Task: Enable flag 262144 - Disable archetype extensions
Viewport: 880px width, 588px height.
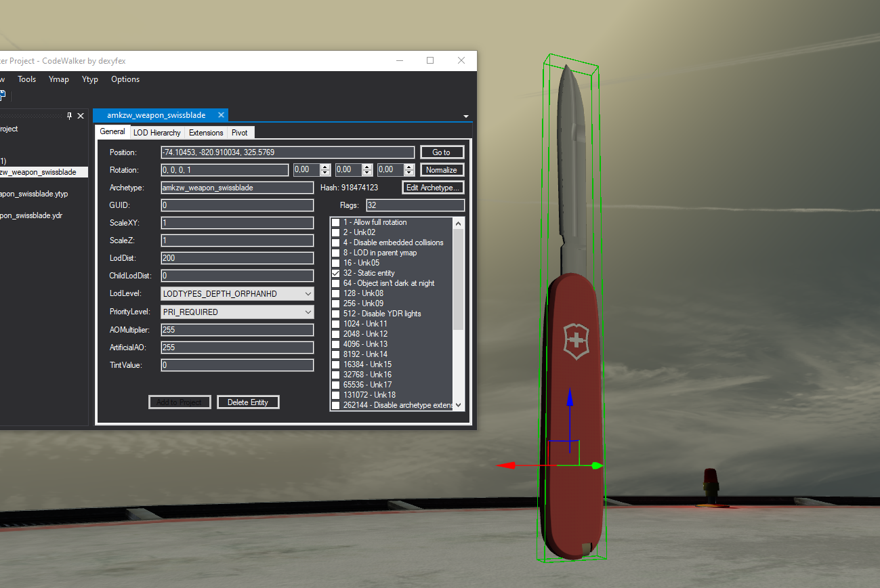Action: [x=335, y=405]
